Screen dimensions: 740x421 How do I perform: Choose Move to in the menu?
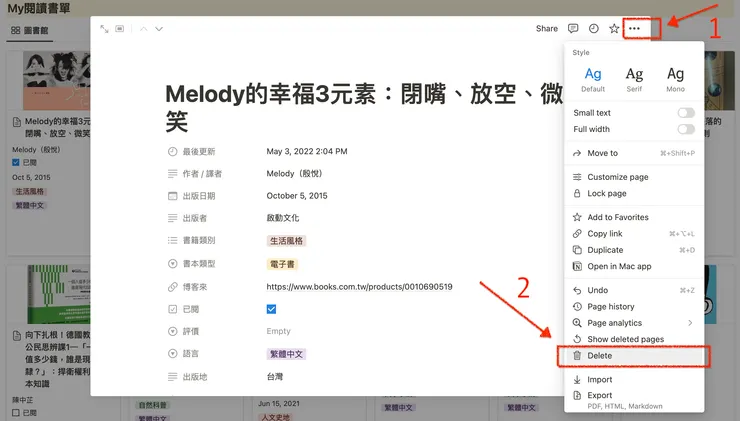[x=634, y=153]
